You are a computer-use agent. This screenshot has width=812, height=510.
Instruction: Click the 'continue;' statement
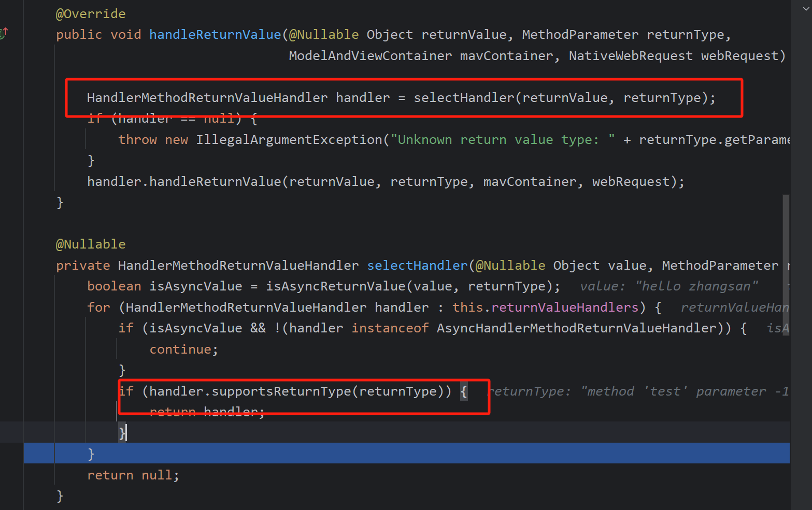point(184,349)
